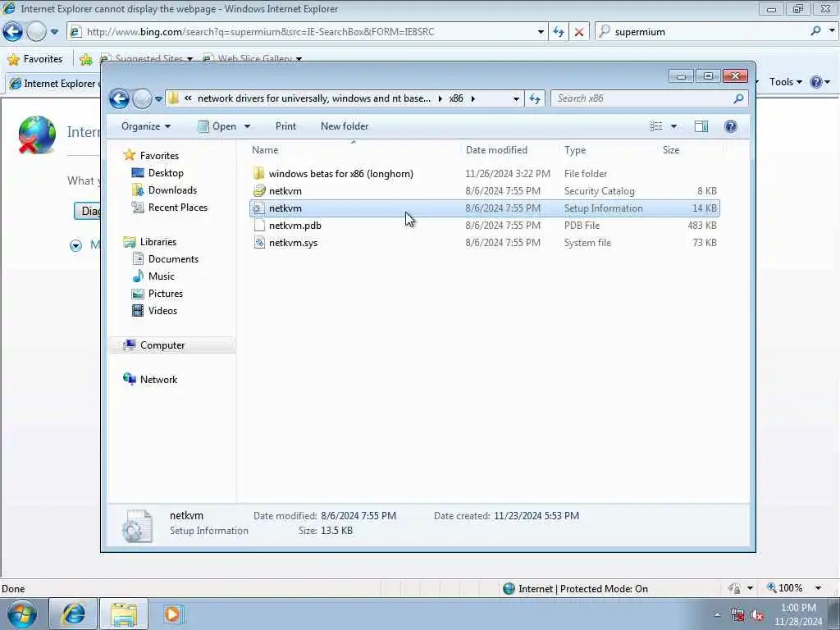Screen dimensions: 840x630
Task: Toggle the preview pane button
Action: [x=701, y=126]
